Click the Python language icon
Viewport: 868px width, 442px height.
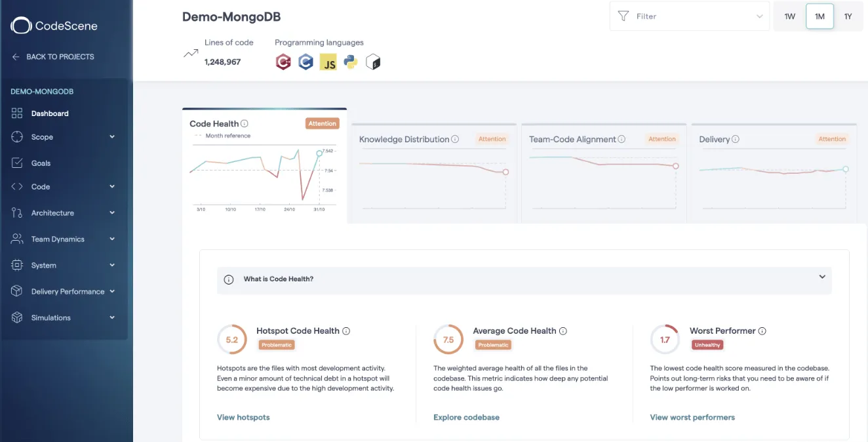click(x=351, y=62)
